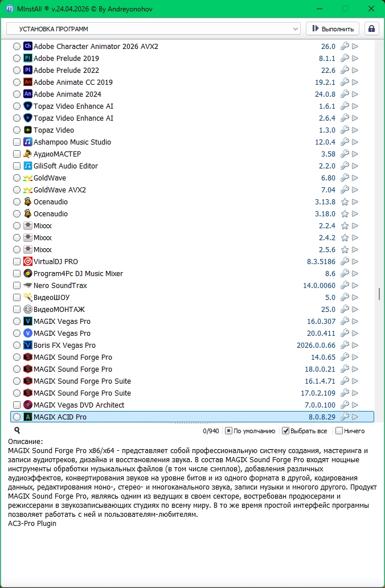Click play arrow for Boris FX Vegas Pro

pos(355,345)
